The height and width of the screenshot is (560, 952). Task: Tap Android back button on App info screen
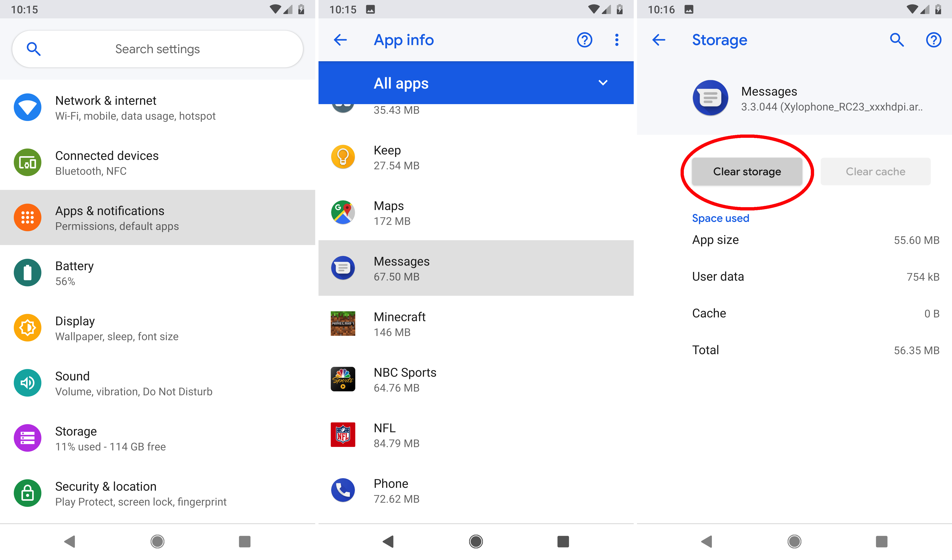[388, 542]
